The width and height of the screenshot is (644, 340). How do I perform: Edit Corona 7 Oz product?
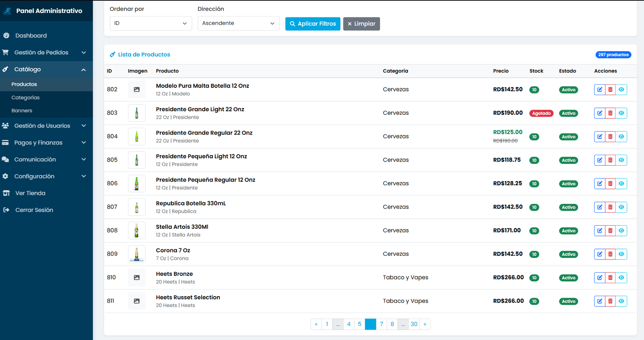600,254
